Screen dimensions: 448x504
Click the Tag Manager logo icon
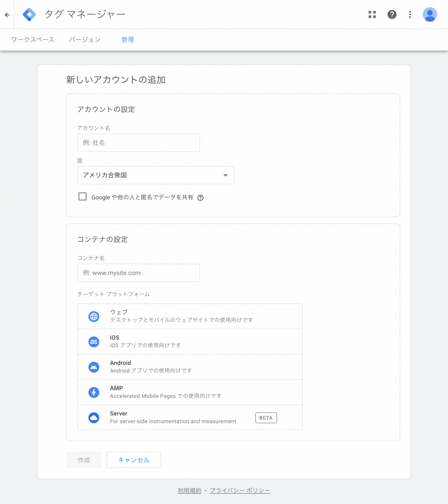point(29,14)
